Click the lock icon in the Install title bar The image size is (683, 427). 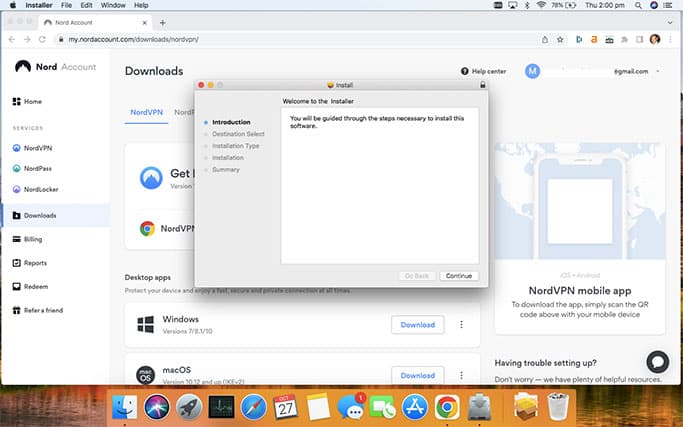click(483, 85)
